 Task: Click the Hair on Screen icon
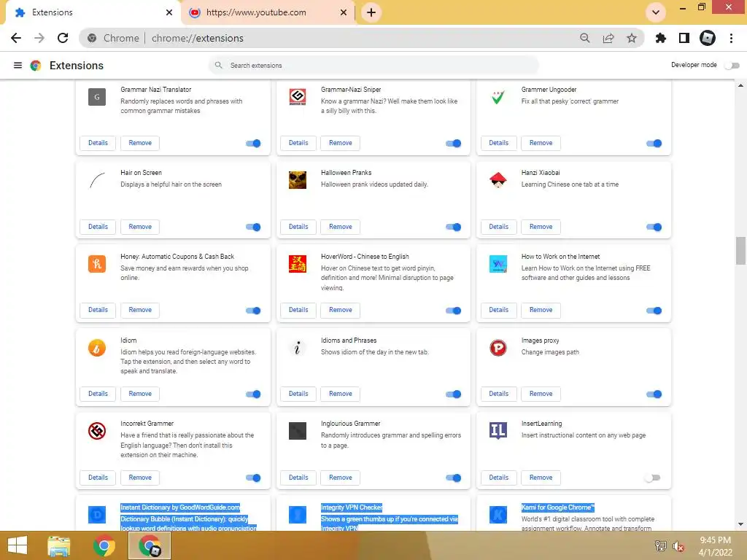click(97, 181)
